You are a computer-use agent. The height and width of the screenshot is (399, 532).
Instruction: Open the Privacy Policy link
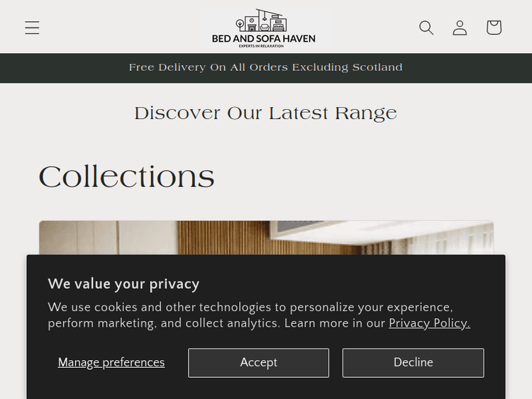(x=429, y=323)
